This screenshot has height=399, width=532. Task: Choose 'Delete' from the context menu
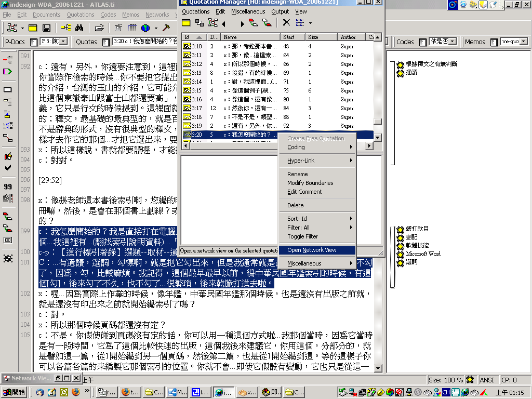pyautogui.click(x=317, y=205)
